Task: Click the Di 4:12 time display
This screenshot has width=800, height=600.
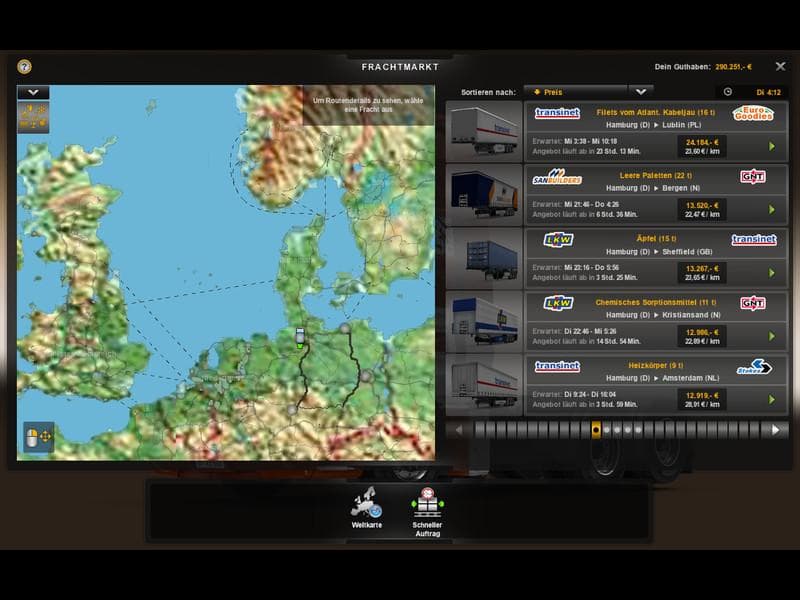Action: [768, 92]
